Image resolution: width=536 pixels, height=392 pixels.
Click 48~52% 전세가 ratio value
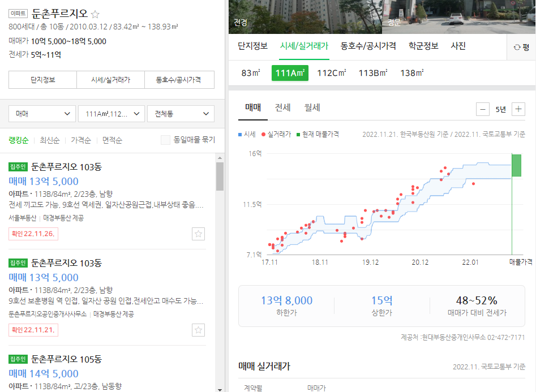tap(477, 301)
